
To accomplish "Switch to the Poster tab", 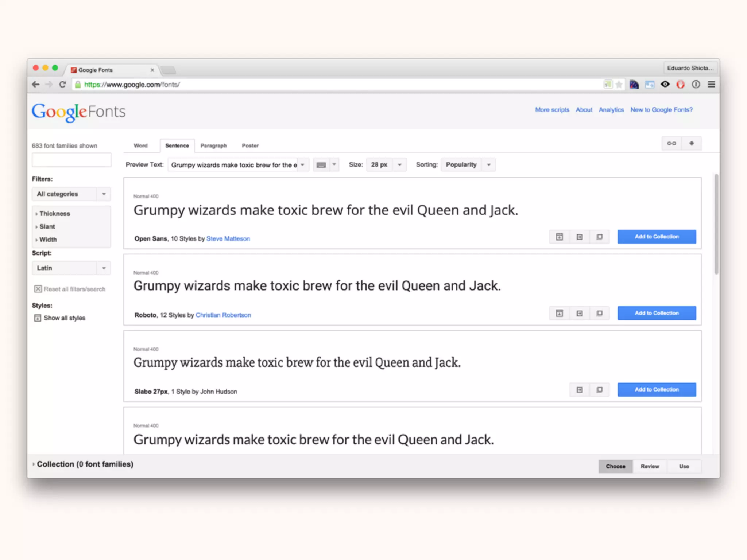I will pos(250,145).
